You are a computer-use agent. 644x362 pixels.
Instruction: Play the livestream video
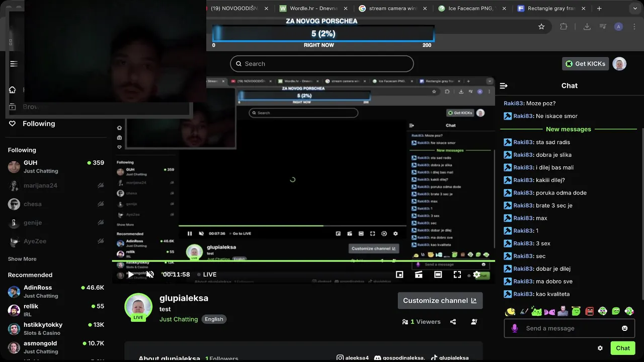point(131,275)
